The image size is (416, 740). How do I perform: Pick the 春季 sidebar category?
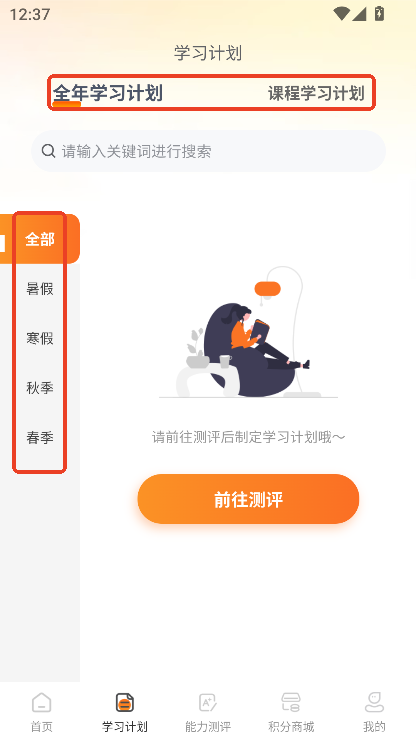(x=40, y=437)
